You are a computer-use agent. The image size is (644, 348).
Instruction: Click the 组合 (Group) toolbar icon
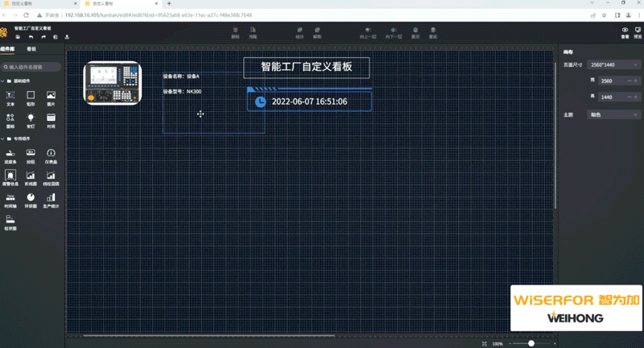point(299,33)
